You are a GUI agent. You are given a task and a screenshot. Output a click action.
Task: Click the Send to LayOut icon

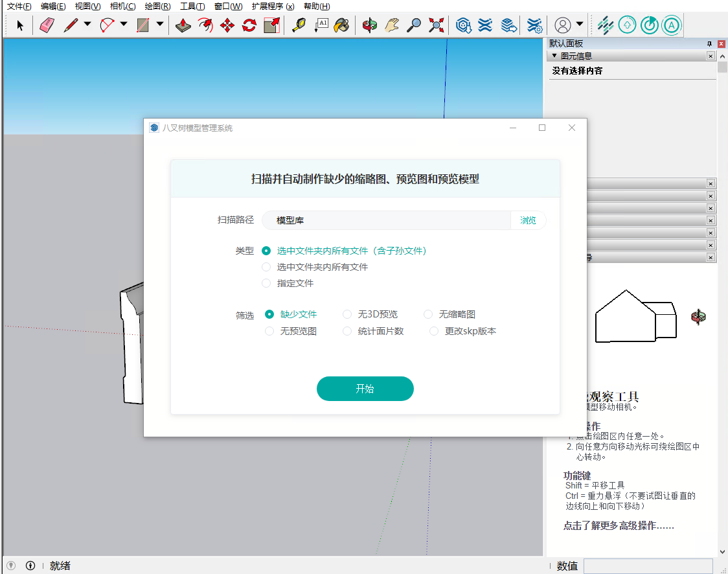509,25
